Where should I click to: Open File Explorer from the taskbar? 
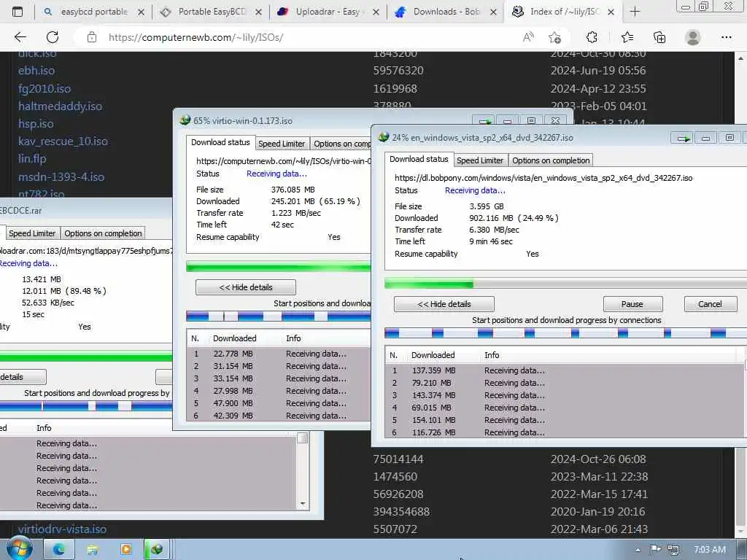93,550
